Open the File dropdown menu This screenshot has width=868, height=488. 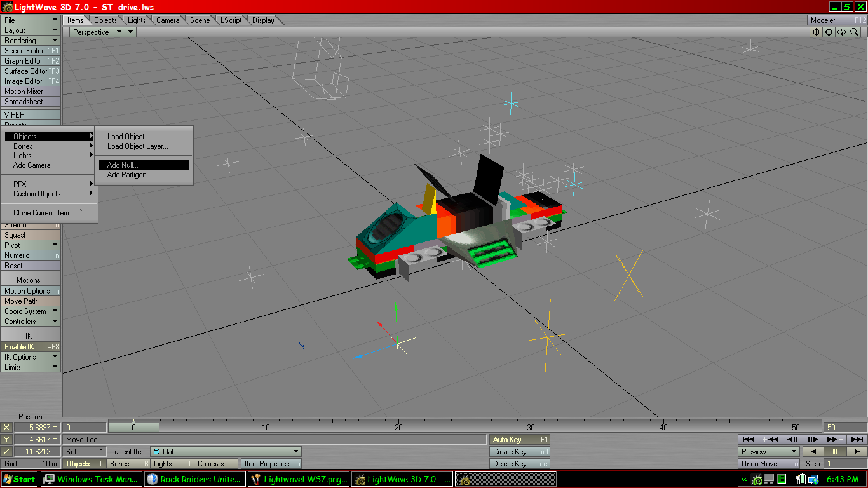(x=31, y=20)
